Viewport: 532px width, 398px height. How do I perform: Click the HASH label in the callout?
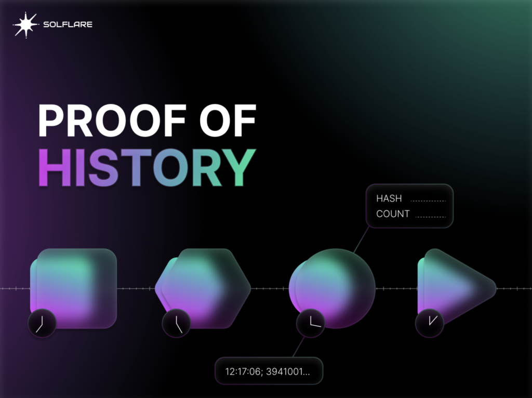[x=389, y=198]
